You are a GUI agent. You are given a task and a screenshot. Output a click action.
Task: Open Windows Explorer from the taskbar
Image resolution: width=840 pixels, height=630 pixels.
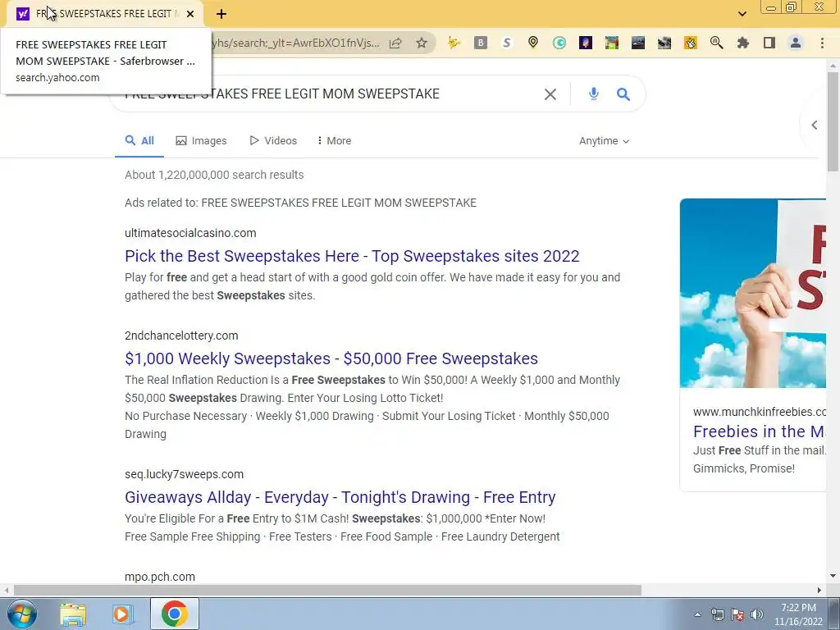(x=73, y=614)
